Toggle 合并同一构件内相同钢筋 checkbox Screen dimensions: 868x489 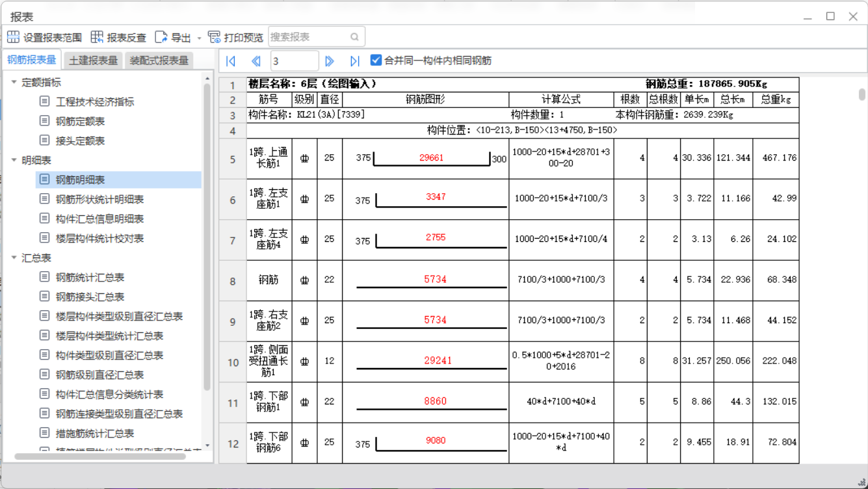coord(376,60)
